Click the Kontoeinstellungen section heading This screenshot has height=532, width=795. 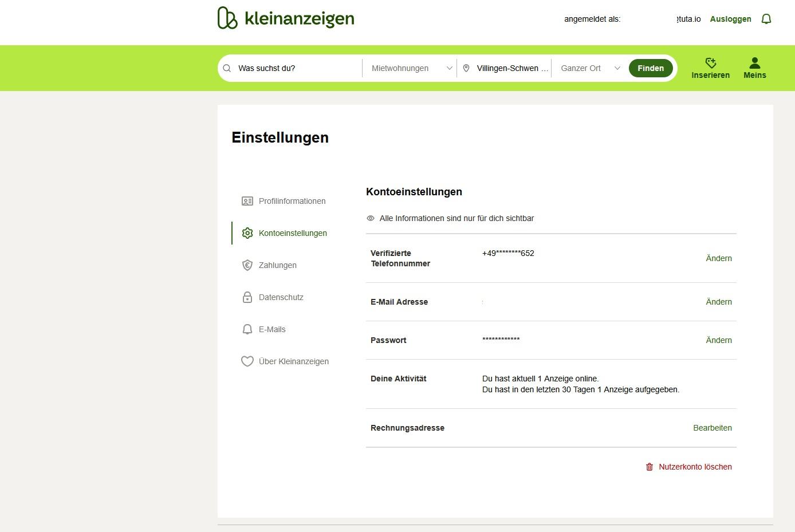[414, 192]
